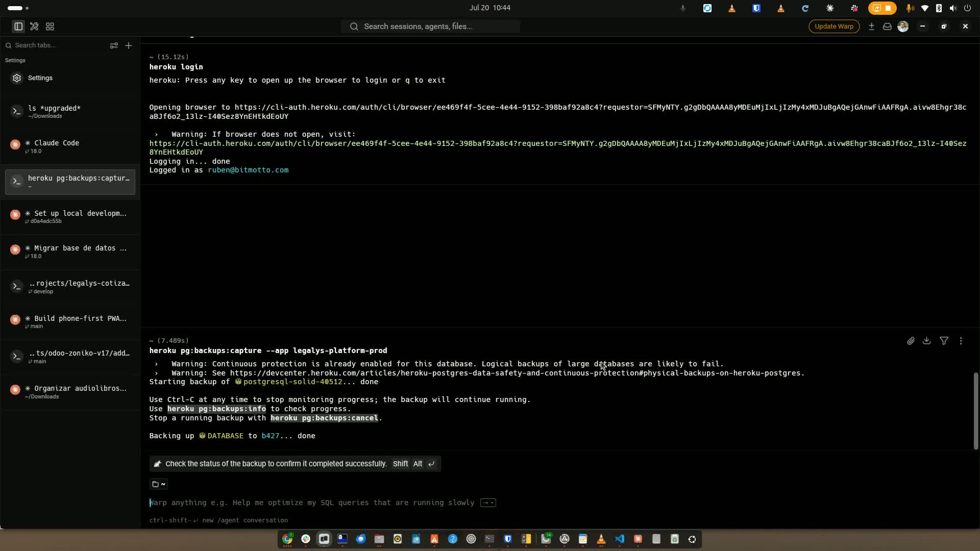Open the "Build phone-first PWA" tab
The width and height of the screenshot is (980, 551).
click(70, 322)
